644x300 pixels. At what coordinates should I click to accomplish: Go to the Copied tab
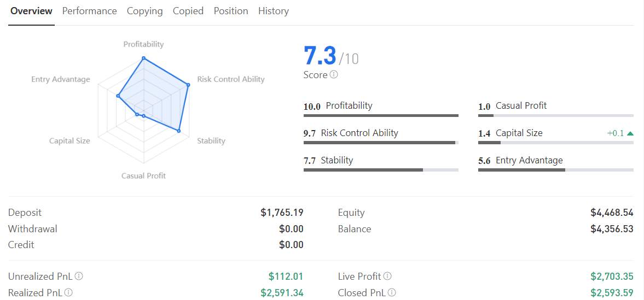tap(188, 11)
